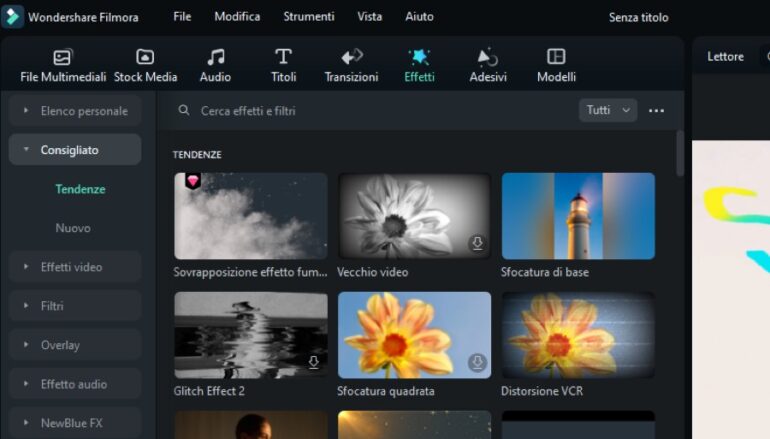
Task: Expand the Filtri category
Action: click(x=75, y=305)
